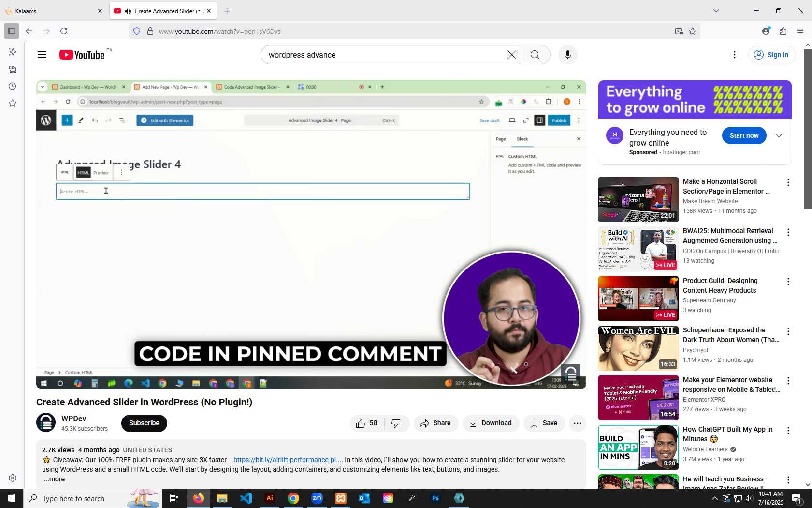Viewport: 812px width, 508px height.
Task: Open Elementor responsive tutorial thumbnail
Action: pyautogui.click(x=638, y=398)
